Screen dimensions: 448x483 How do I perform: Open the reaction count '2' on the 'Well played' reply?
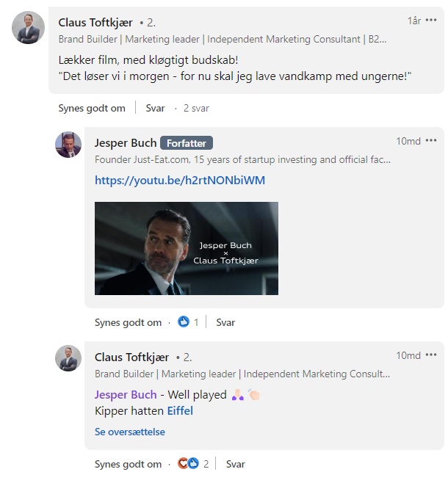click(206, 464)
